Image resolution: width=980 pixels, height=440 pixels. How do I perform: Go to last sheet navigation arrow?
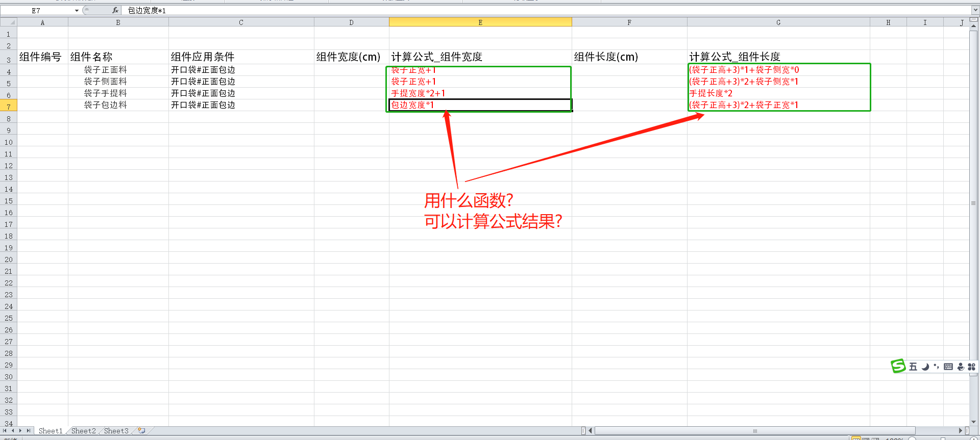click(x=29, y=431)
